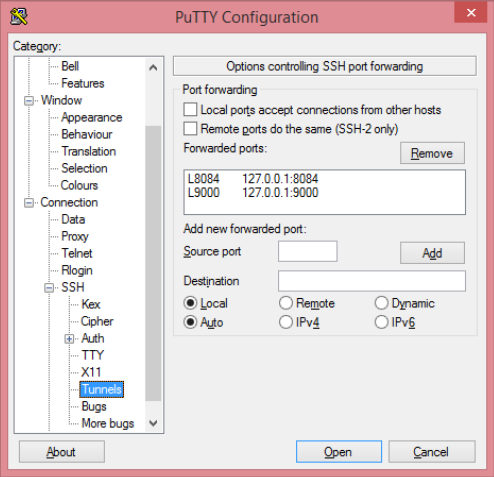Click the Open button
The image size is (494, 477).
(339, 452)
